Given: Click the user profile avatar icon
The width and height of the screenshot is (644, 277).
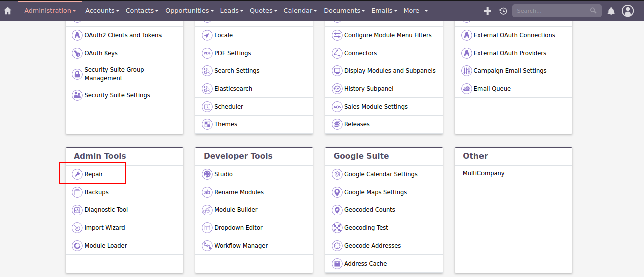Looking at the screenshot, I should [628, 11].
